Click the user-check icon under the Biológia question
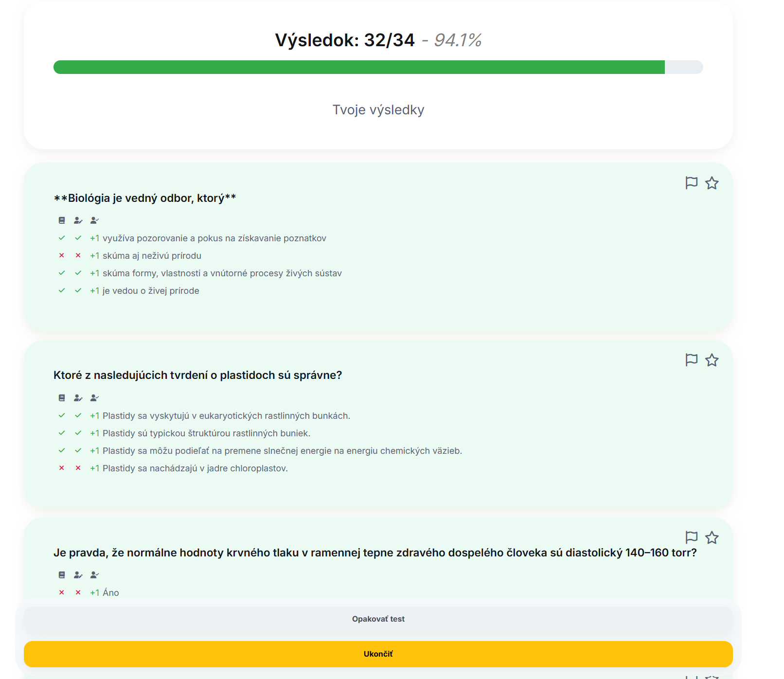Screen dimensions: 784x679 (x=94, y=220)
